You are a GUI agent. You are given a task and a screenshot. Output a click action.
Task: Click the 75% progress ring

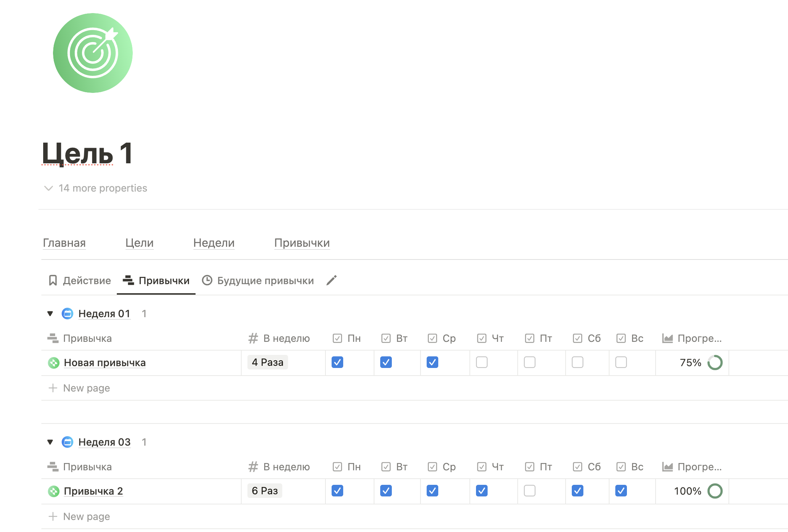point(715,363)
